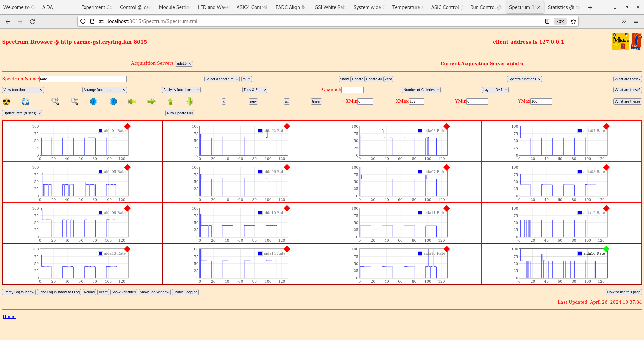
Task: Click the green left arrow icon
Action: pos(132,101)
